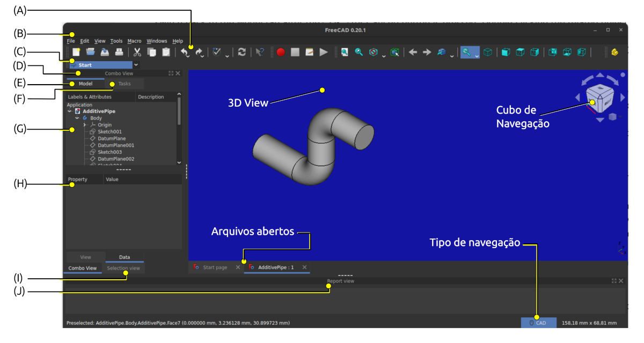Screen dimensions: 644x343
Task: Open the Macro menu
Action: pos(134,41)
